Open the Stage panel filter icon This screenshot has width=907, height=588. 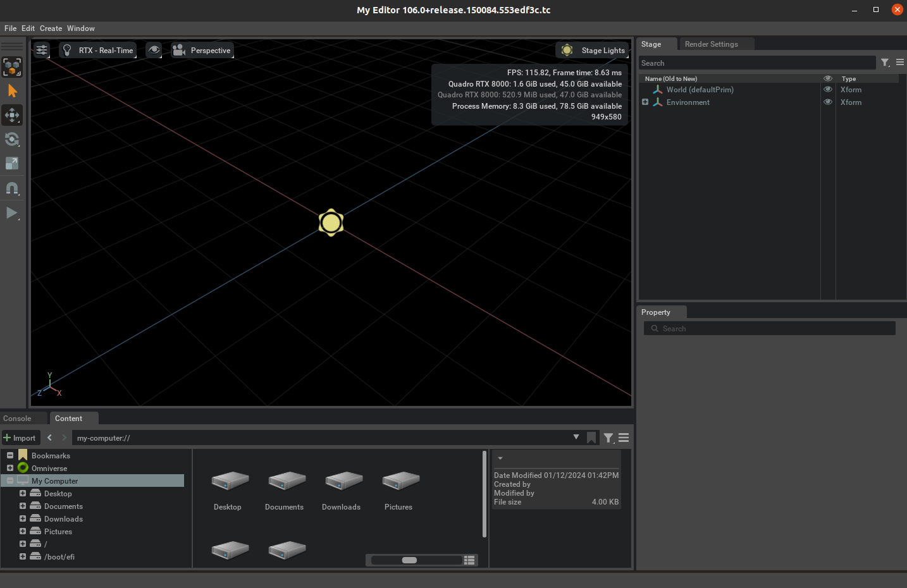point(885,63)
